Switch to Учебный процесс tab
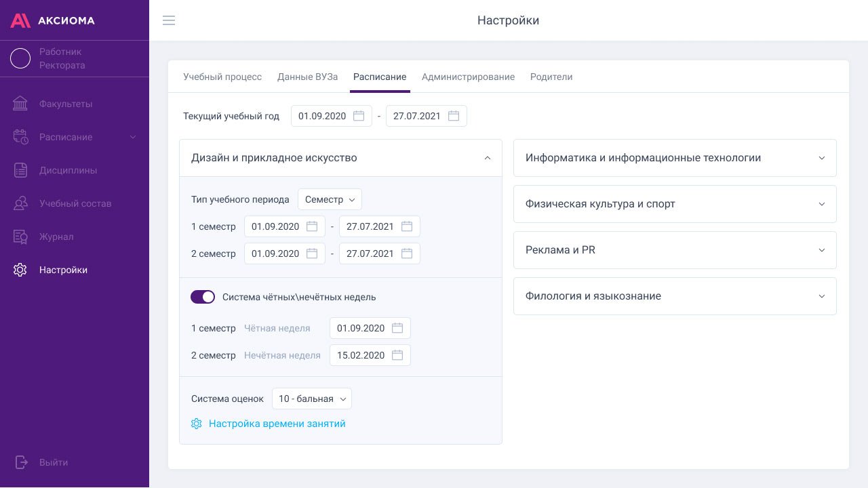The height and width of the screenshot is (488, 868). click(x=222, y=77)
